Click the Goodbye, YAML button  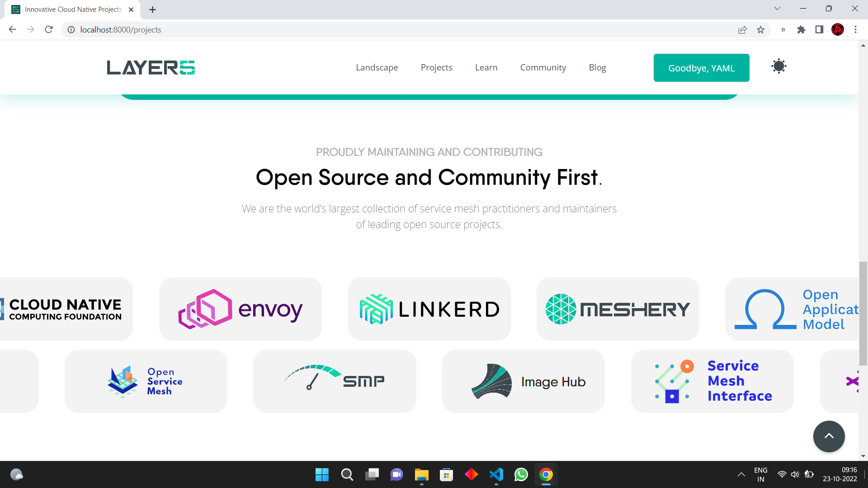(701, 68)
